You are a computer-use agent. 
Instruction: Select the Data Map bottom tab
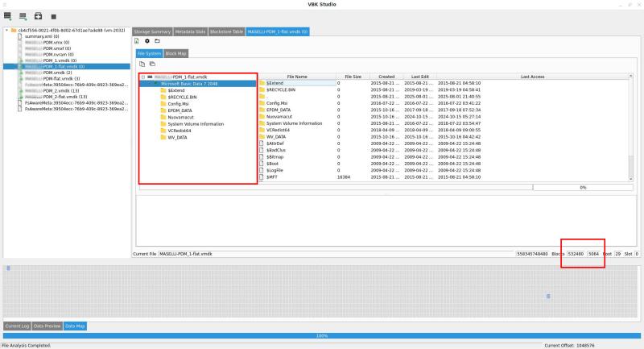pyautogui.click(x=75, y=326)
